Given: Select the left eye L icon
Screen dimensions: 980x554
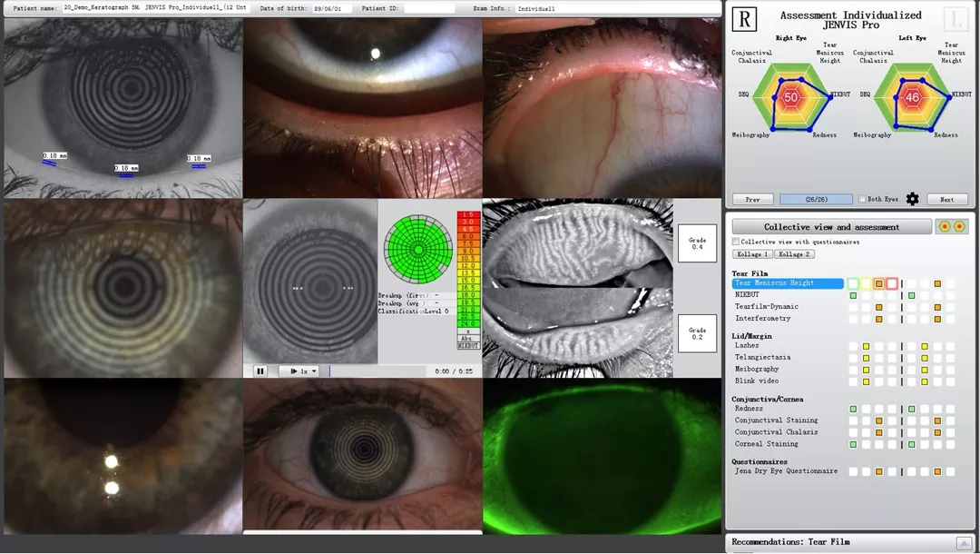Looking at the screenshot, I should (955, 20).
